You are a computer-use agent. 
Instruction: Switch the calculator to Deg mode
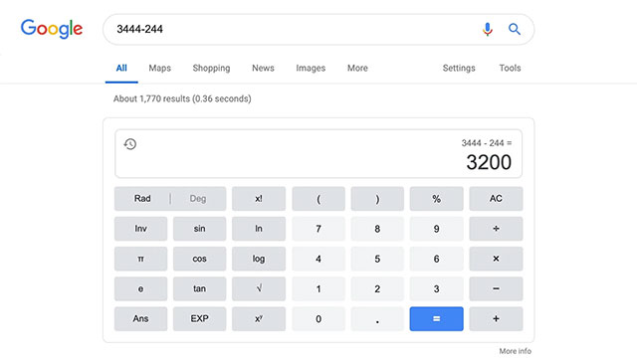click(198, 199)
